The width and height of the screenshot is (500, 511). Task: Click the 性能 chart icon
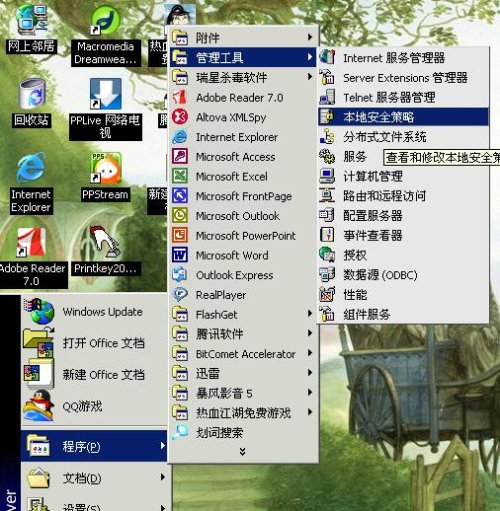tap(327, 294)
